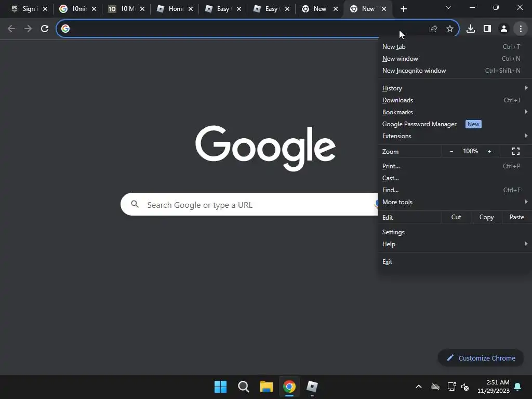Click Paste in the Edit row
This screenshot has height=399, width=532.
tap(517, 217)
